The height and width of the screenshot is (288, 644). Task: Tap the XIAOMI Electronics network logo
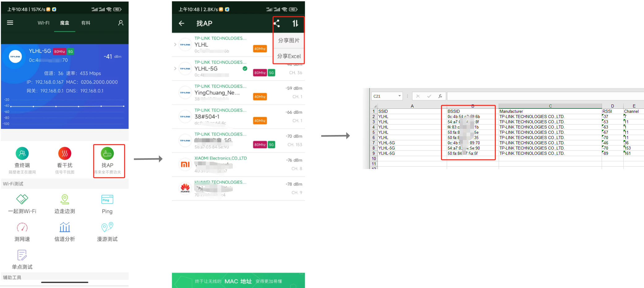pyautogui.click(x=185, y=164)
